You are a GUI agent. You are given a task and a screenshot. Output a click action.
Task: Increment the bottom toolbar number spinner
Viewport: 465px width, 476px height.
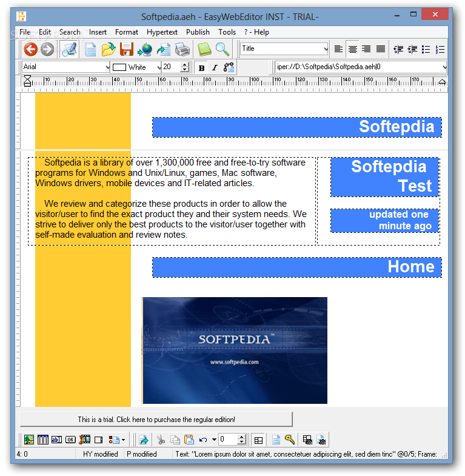[242, 437]
